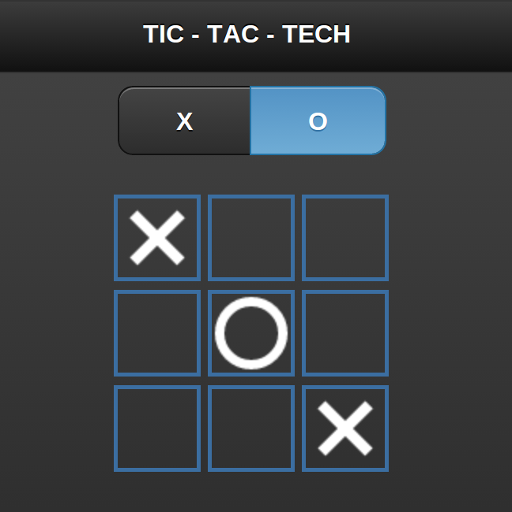Switch the active player to X
Screen dimensions: 512x512
click(x=184, y=121)
